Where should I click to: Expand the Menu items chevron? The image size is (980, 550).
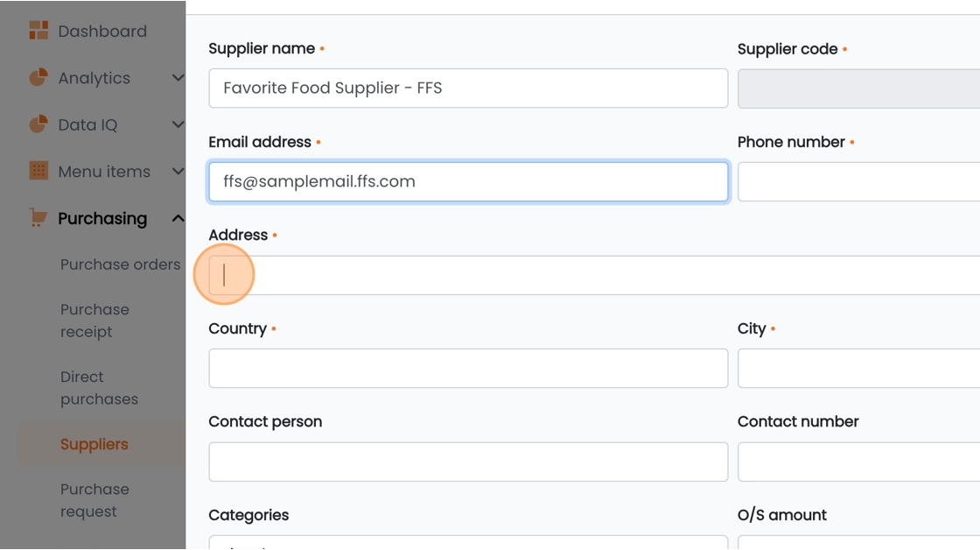(x=178, y=171)
